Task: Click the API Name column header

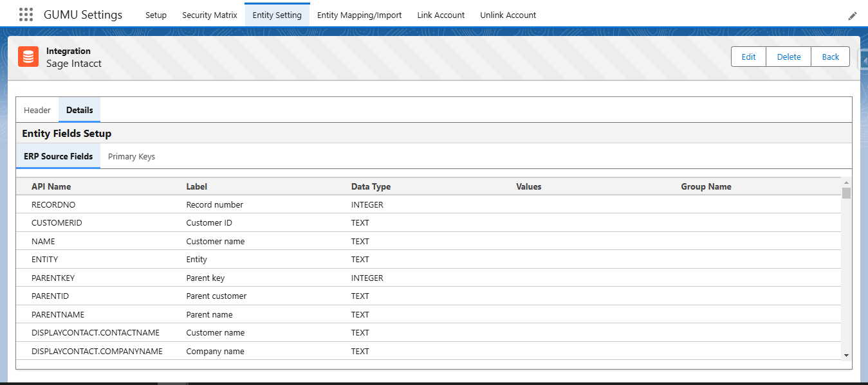Action: [x=51, y=186]
